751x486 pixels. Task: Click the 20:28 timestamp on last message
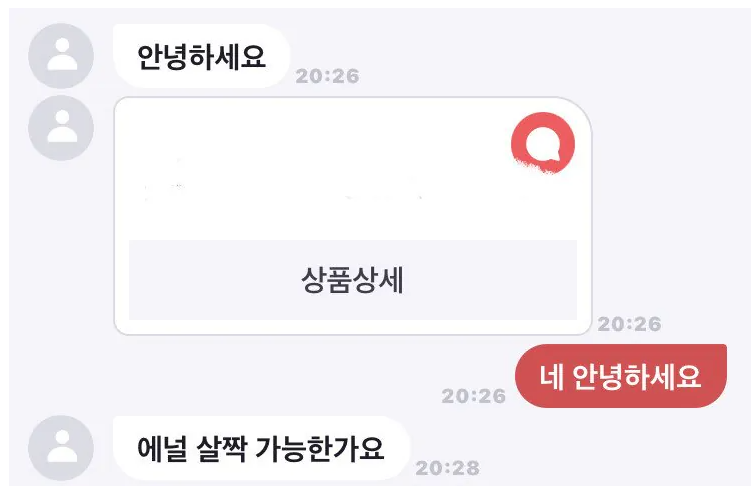(448, 468)
